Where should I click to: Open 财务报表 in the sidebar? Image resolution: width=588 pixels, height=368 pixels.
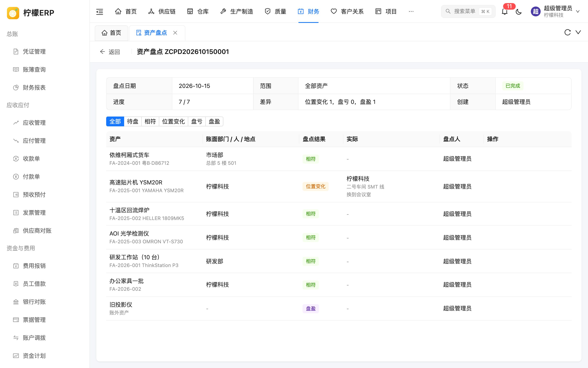click(x=45, y=88)
